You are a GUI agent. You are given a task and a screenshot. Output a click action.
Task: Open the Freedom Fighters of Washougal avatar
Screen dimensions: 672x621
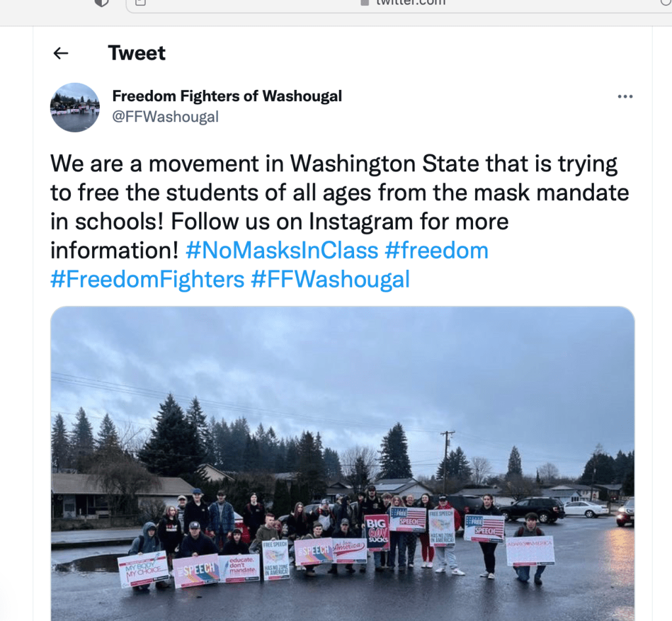click(75, 107)
